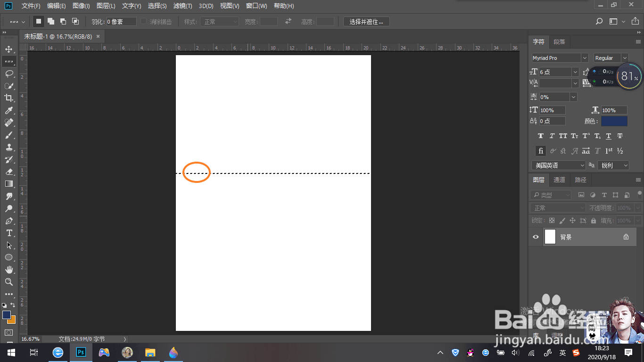
Task: Open the 图像 menu
Action: (81, 6)
